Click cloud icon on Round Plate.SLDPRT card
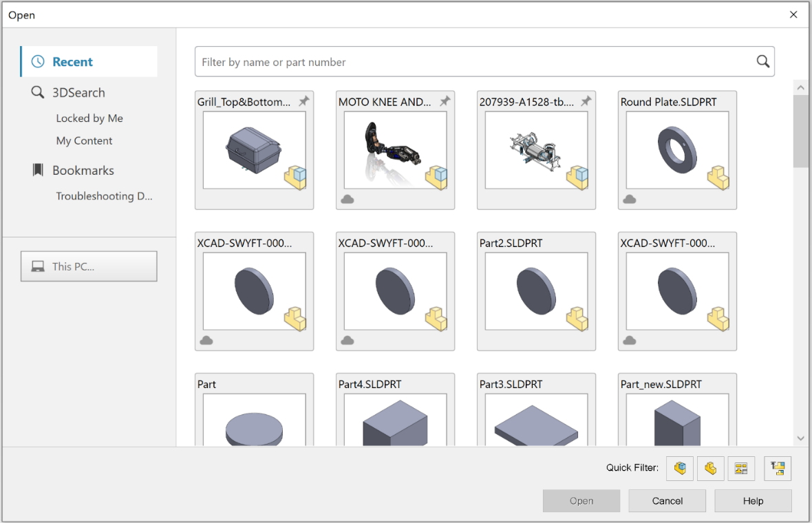 click(629, 200)
